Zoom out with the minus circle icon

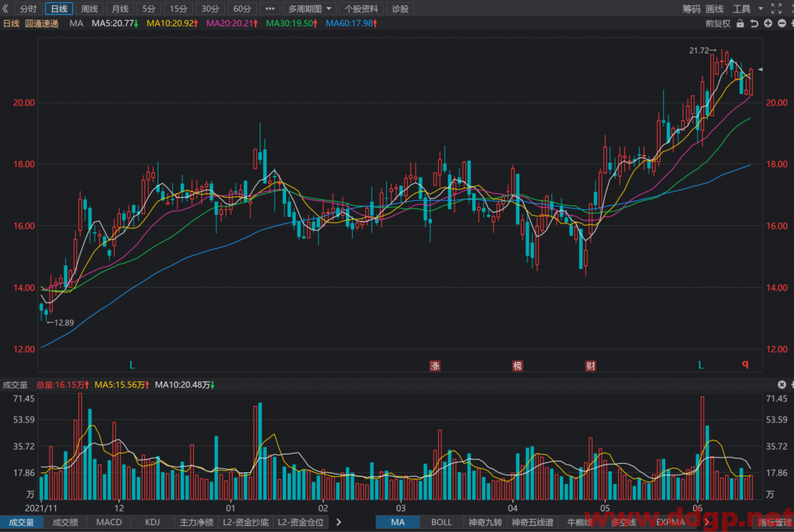point(782,23)
